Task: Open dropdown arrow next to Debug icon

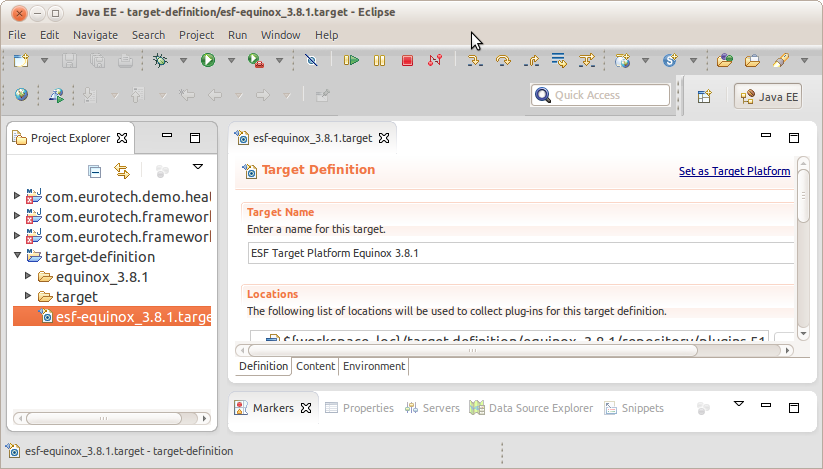Action: click(x=183, y=61)
